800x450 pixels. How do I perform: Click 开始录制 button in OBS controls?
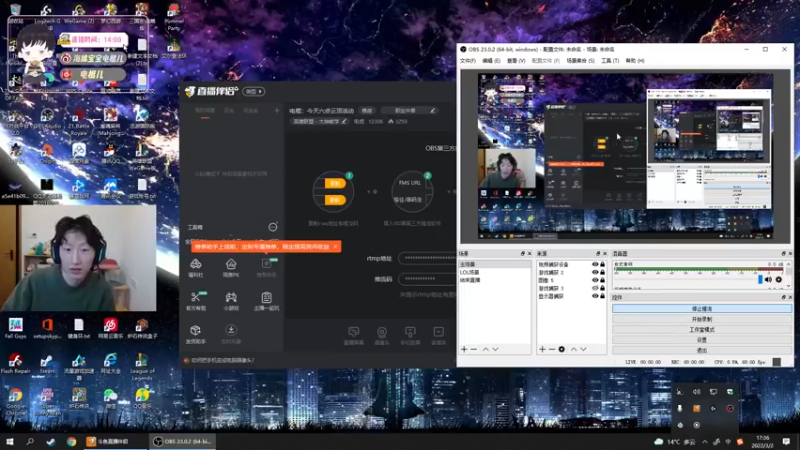702,319
